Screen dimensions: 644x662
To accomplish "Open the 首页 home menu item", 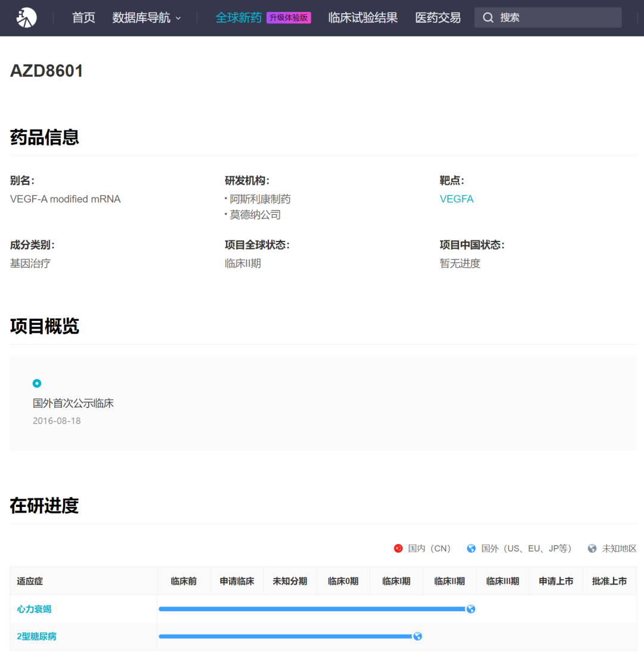I will tap(83, 18).
